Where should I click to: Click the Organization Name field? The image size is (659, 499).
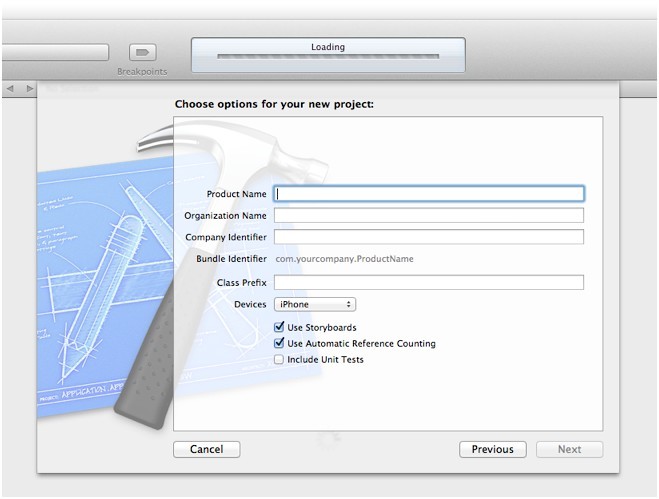(x=429, y=215)
